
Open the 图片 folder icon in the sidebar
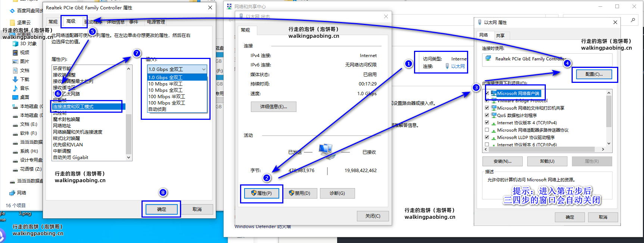pos(15,61)
